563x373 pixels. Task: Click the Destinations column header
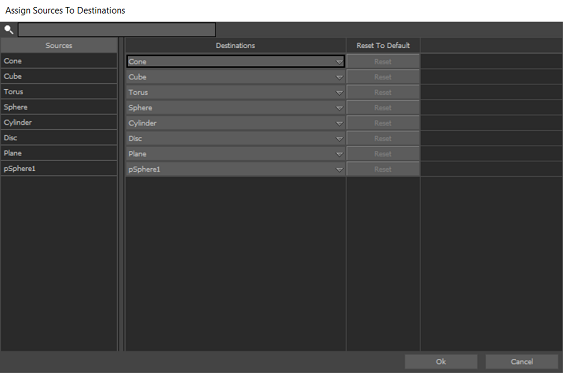click(236, 46)
